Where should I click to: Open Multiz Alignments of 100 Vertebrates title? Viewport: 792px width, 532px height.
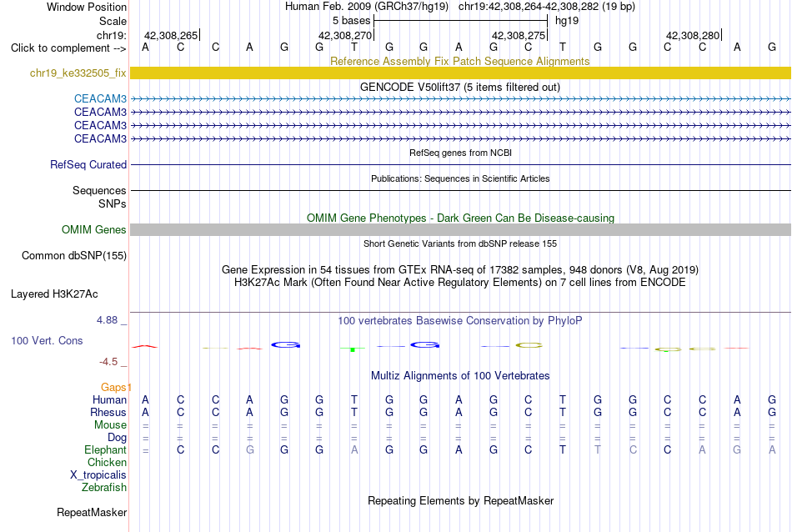(460, 376)
